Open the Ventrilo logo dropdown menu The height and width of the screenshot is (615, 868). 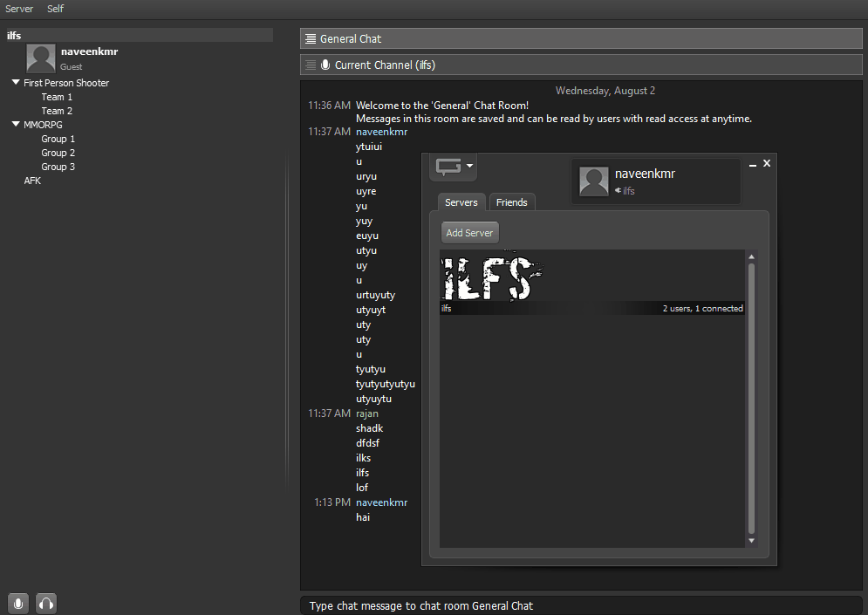click(454, 166)
